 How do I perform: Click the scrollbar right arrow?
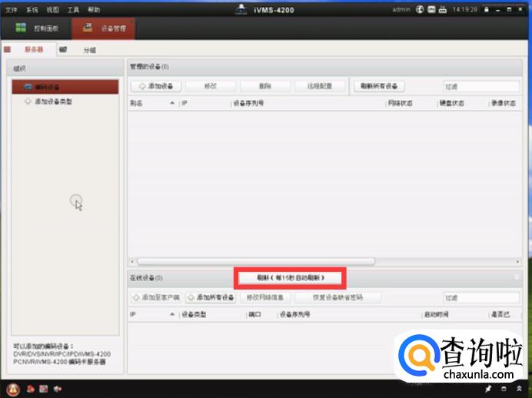(x=517, y=261)
